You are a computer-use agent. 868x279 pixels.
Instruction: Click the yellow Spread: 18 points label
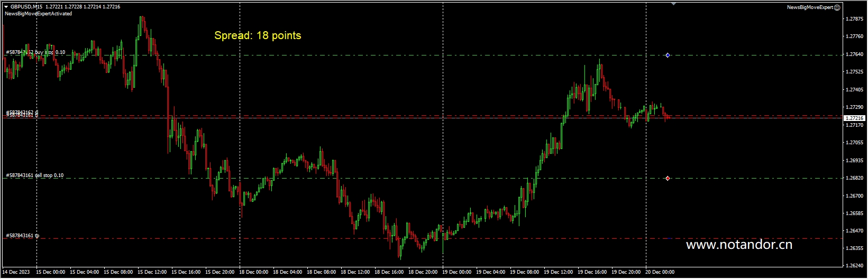258,35
